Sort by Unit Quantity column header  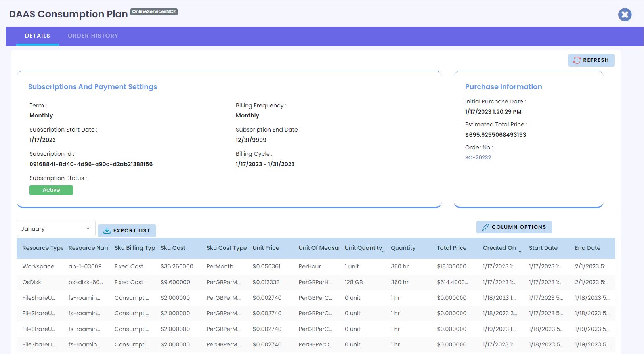363,248
